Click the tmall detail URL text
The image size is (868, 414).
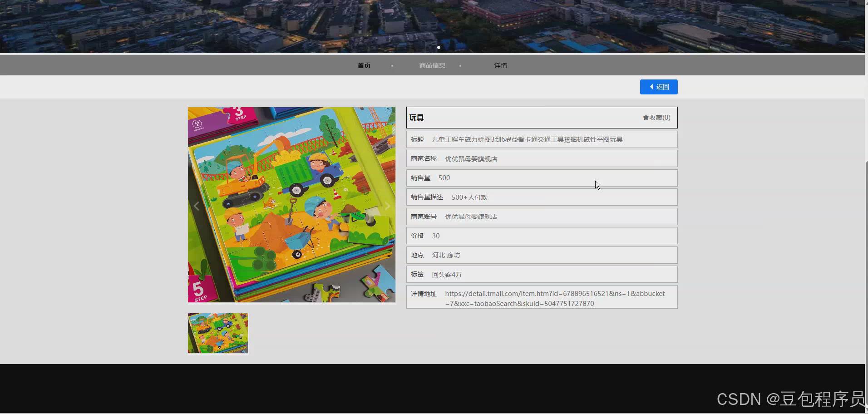click(555, 298)
